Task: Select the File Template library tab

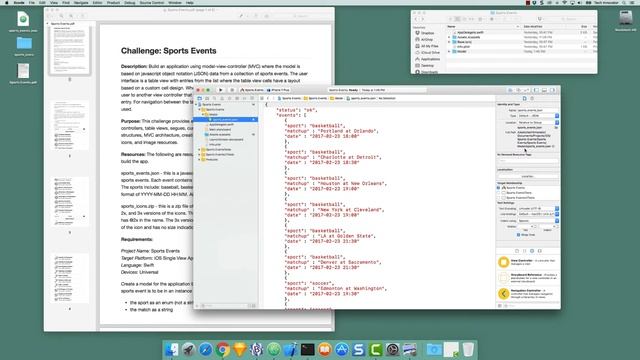Action: coord(517,251)
